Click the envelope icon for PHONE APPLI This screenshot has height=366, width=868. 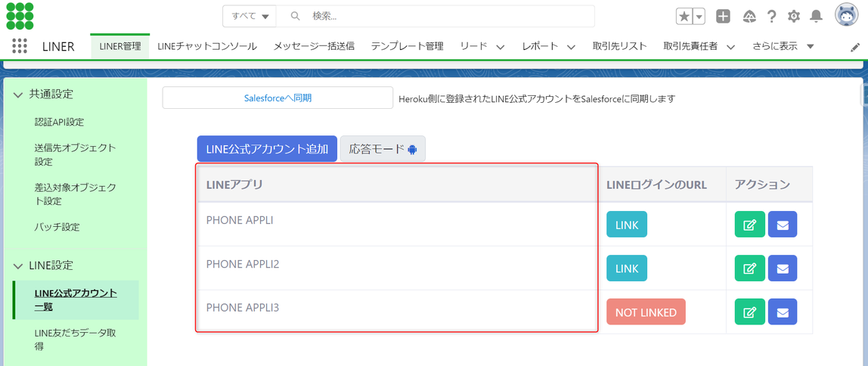pyautogui.click(x=783, y=225)
